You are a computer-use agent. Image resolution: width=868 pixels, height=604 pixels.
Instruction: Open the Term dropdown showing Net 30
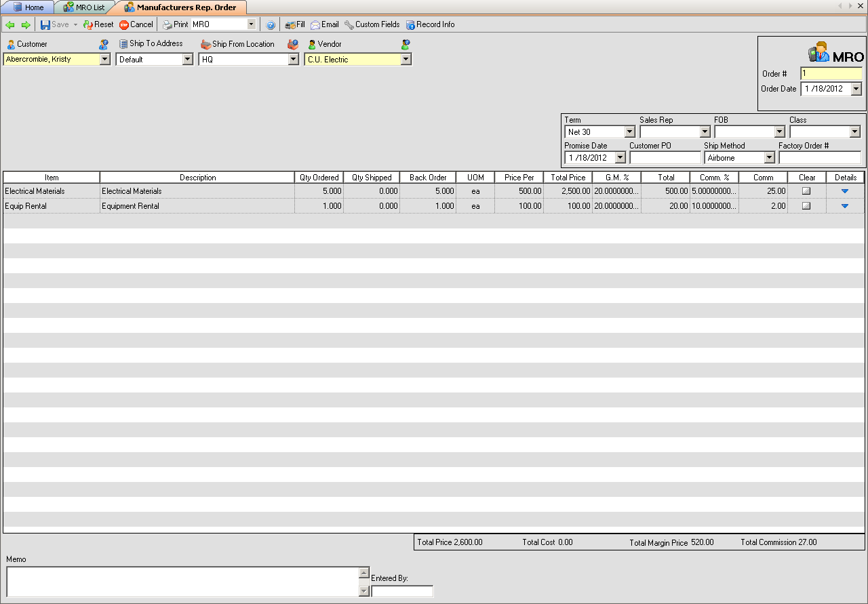click(629, 132)
